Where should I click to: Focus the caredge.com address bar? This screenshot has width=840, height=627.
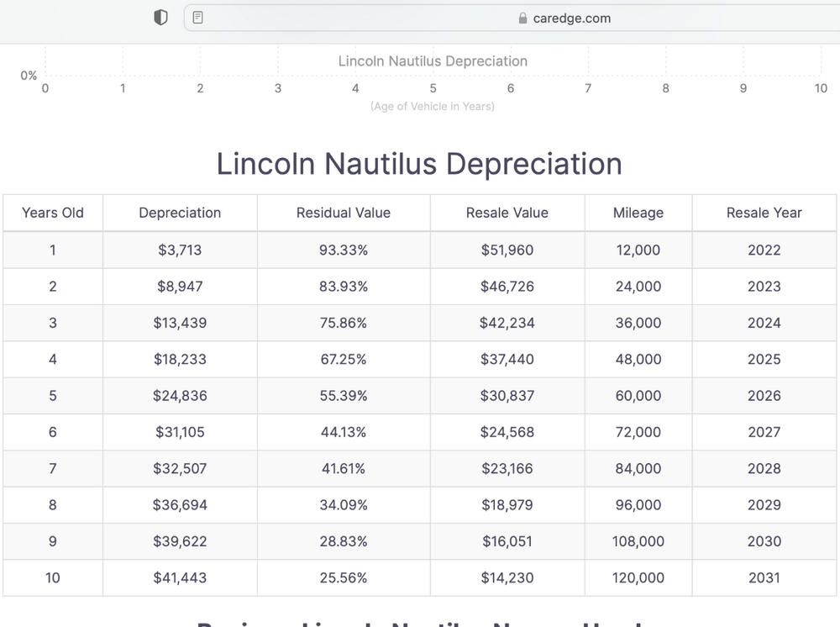pos(571,18)
